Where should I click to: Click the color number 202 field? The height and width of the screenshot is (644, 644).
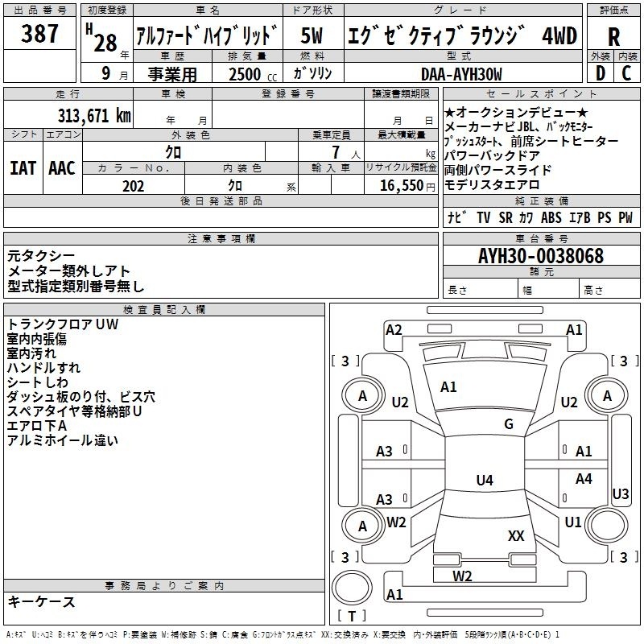(134, 186)
